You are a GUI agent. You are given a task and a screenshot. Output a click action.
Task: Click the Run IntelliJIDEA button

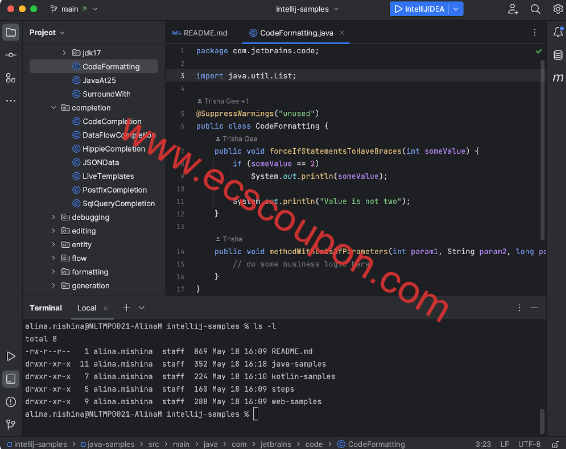[x=419, y=9]
